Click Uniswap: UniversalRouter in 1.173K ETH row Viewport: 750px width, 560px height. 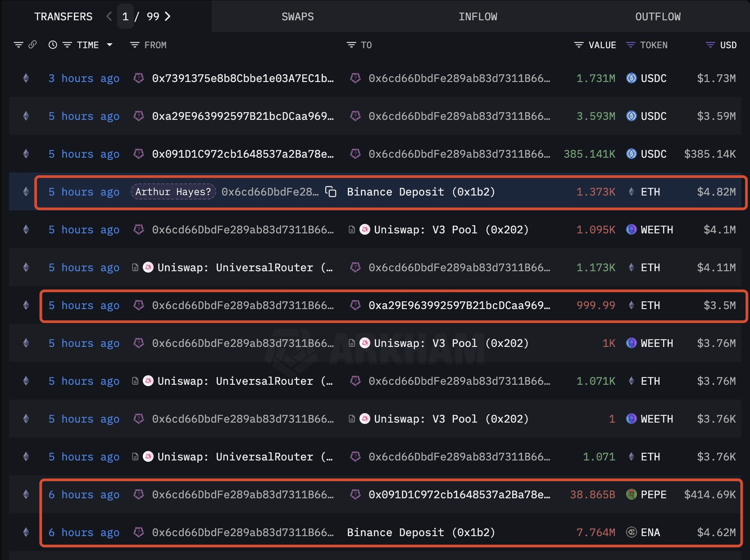tap(245, 268)
